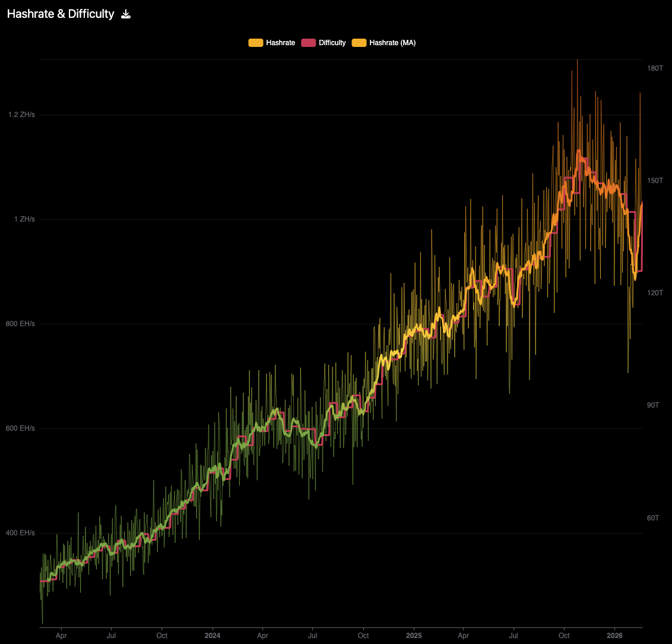Select the 2026 label on the x-axis
Screen dimensions: 672x644
pos(615,635)
